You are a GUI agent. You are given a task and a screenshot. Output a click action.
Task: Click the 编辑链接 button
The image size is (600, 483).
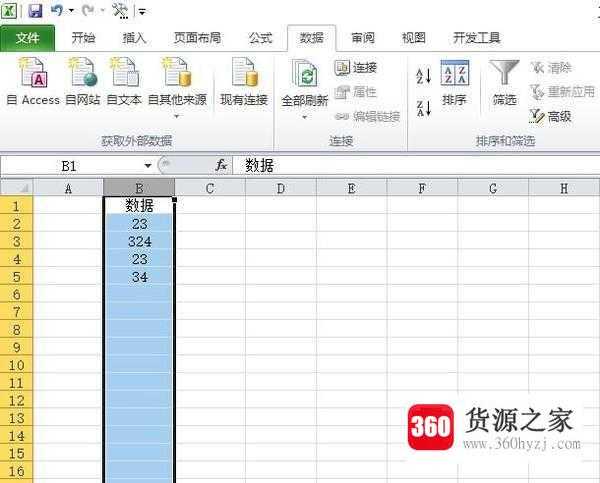pyautogui.click(x=367, y=116)
